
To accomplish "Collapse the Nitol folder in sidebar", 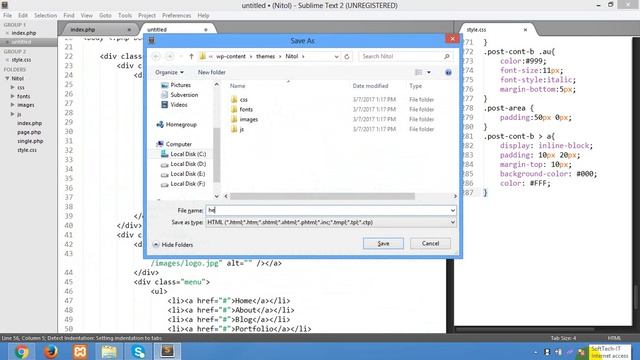I will click(7, 78).
